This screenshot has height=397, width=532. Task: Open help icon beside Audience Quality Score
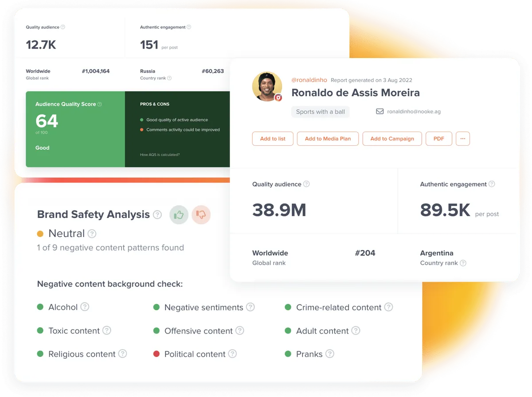(x=100, y=104)
